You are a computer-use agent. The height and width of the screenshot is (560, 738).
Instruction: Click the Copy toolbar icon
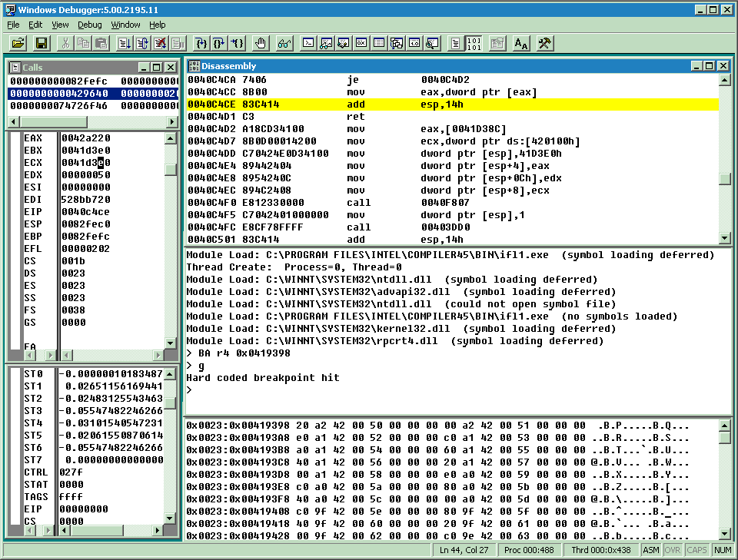click(83, 44)
